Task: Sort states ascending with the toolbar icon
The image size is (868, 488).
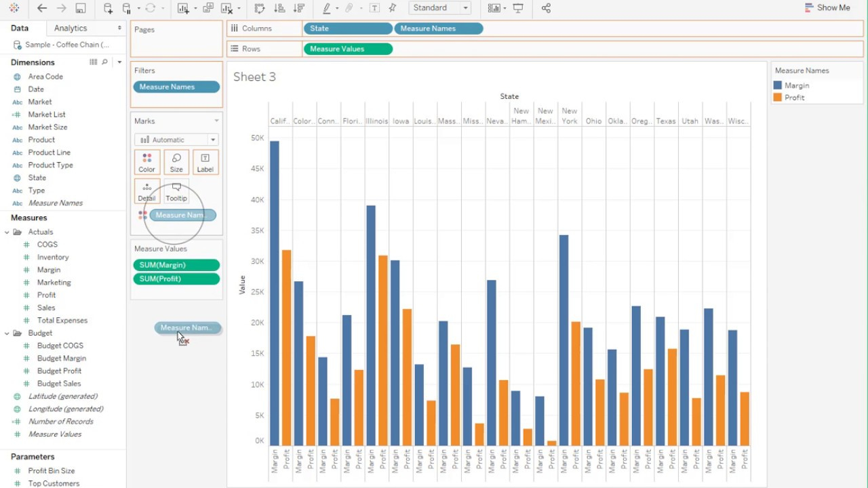Action: [278, 7]
